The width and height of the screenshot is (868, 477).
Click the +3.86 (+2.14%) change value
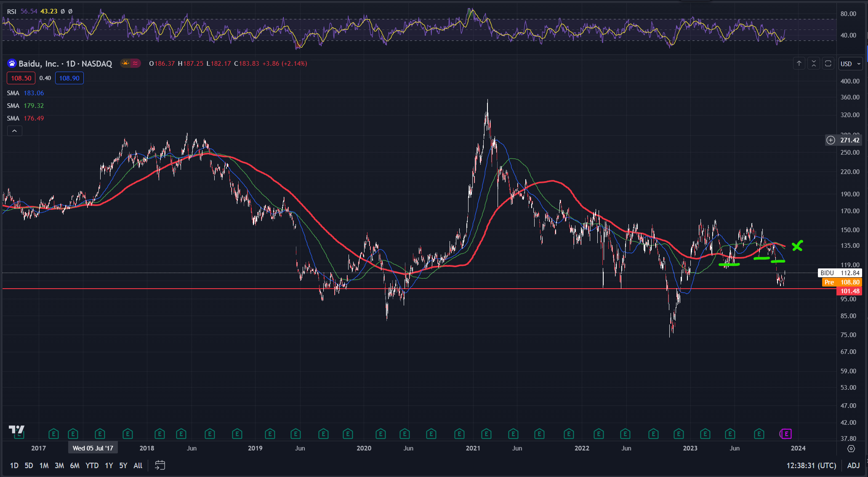tap(285, 64)
